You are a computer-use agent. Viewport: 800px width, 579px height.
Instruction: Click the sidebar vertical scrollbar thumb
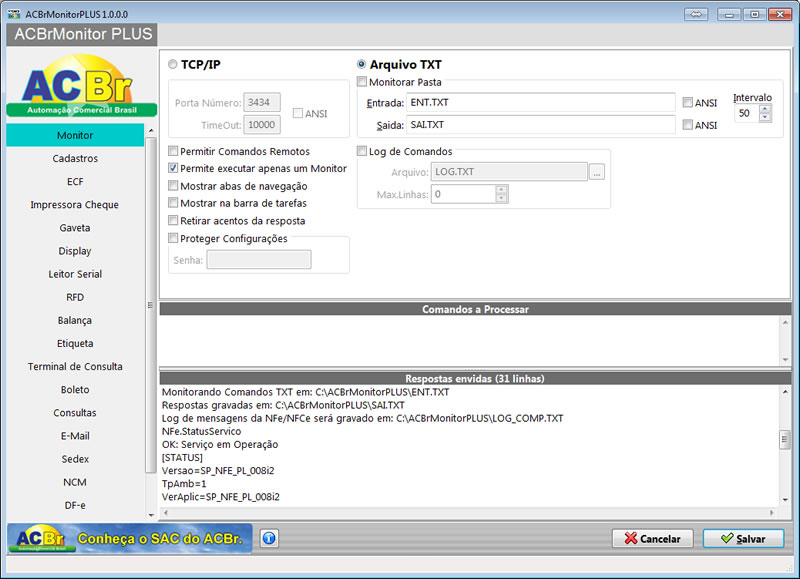(x=151, y=305)
